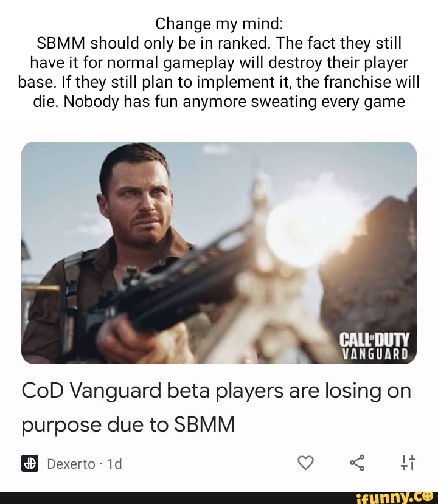Click the 'Change my mind:' text line
Viewport: 438px width, 504px height.
(x=219, y=24)
